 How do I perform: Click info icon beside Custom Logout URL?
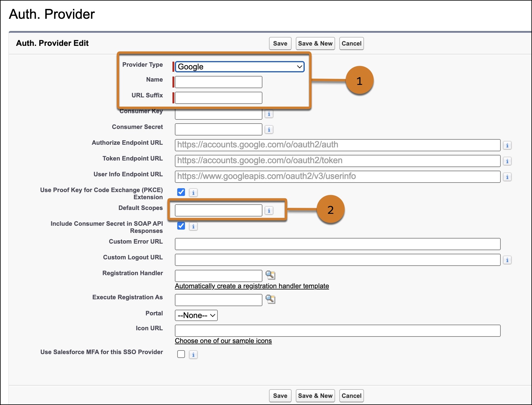coord(507,260)
